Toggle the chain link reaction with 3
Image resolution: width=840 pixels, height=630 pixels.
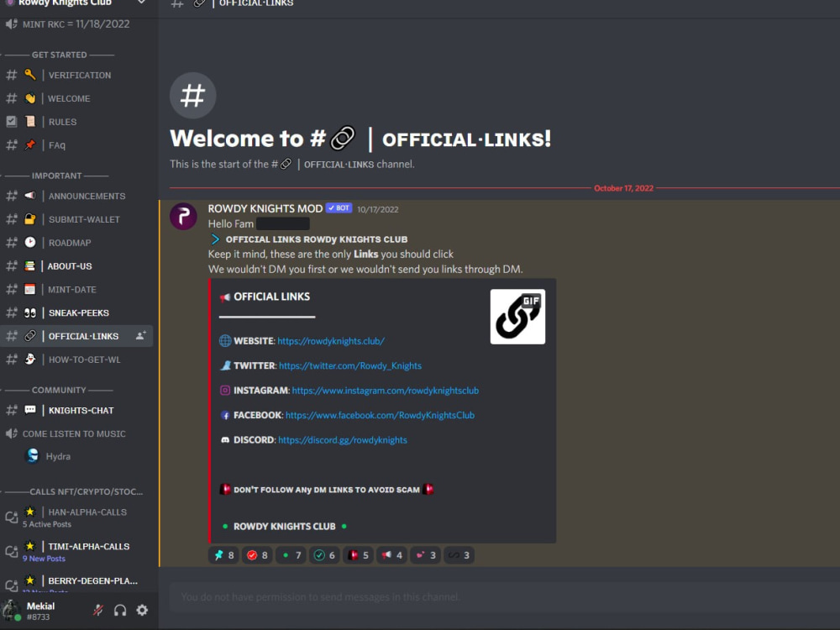(x=459, y=555)
